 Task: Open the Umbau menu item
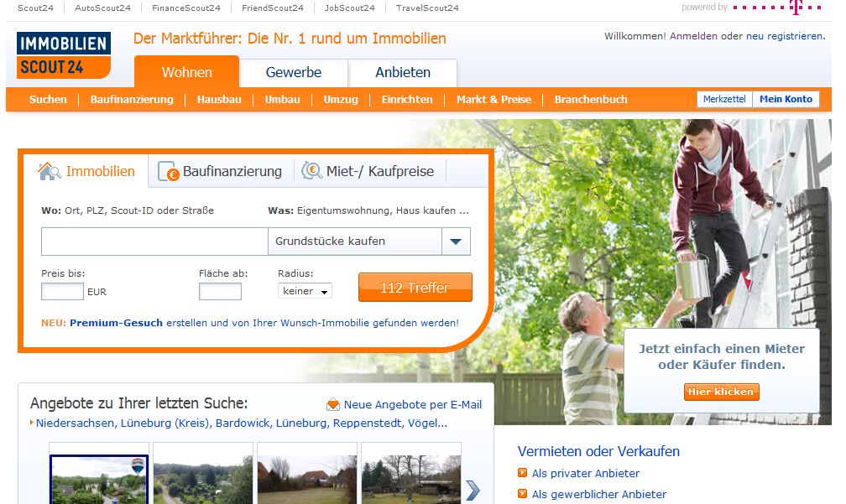coord(282,99)
